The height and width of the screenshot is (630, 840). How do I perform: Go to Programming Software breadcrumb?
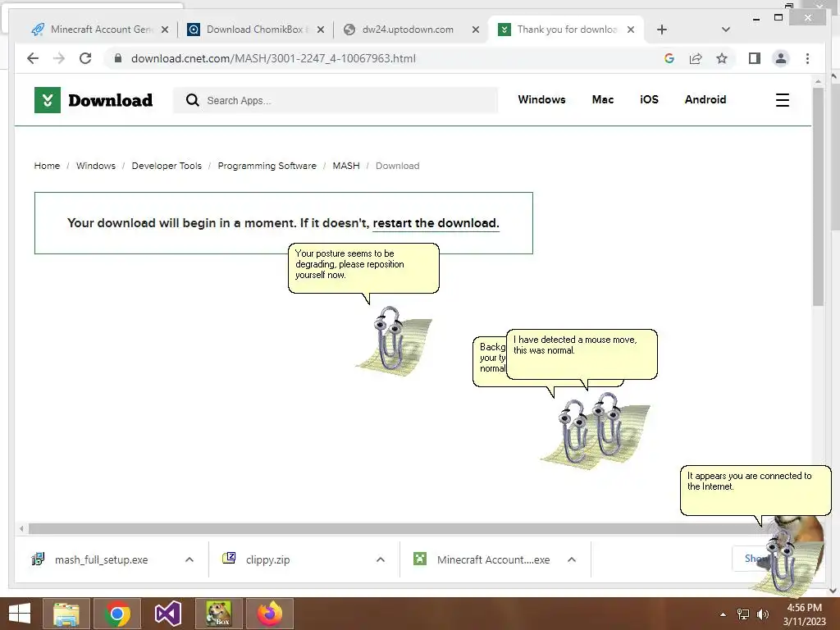(267, 166)
